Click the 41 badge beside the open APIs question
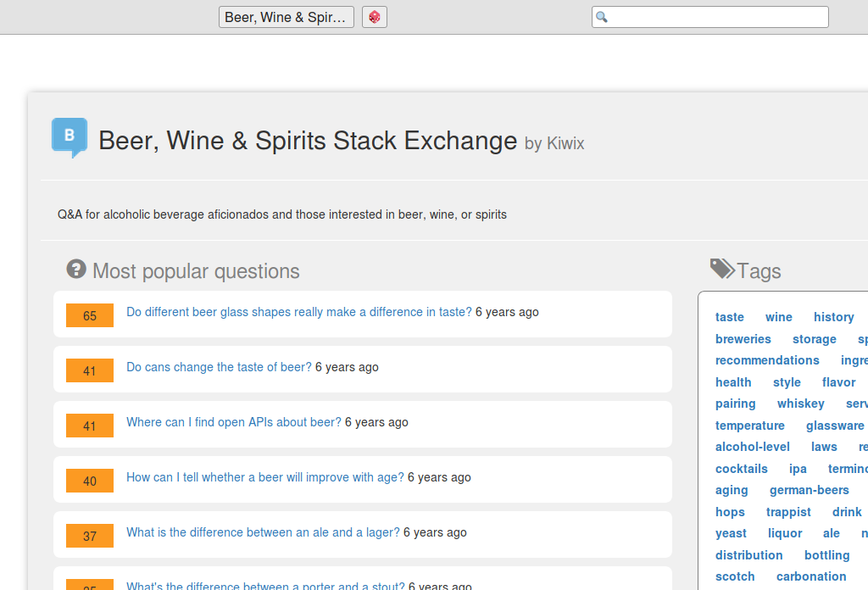 [90, 426]
